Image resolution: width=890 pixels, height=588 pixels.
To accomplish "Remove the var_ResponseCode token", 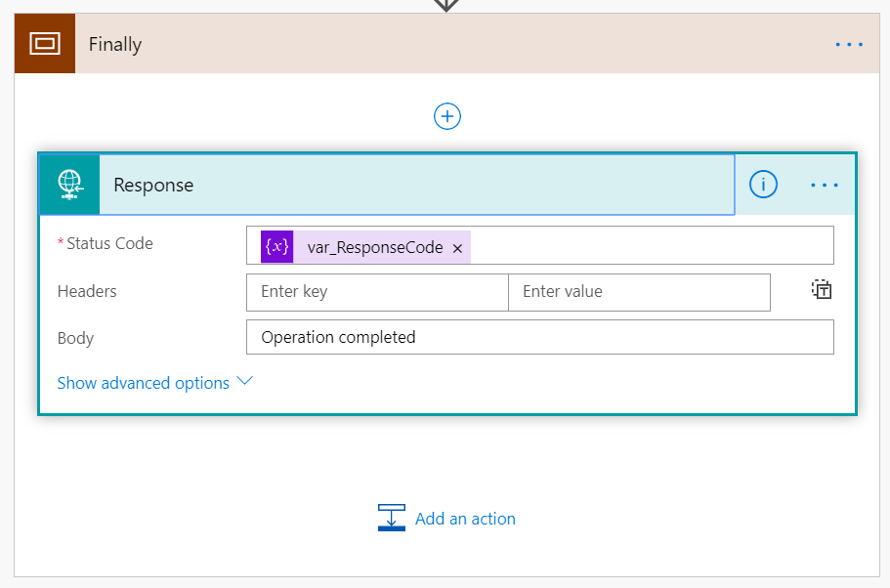I will [x=457, y=248].
